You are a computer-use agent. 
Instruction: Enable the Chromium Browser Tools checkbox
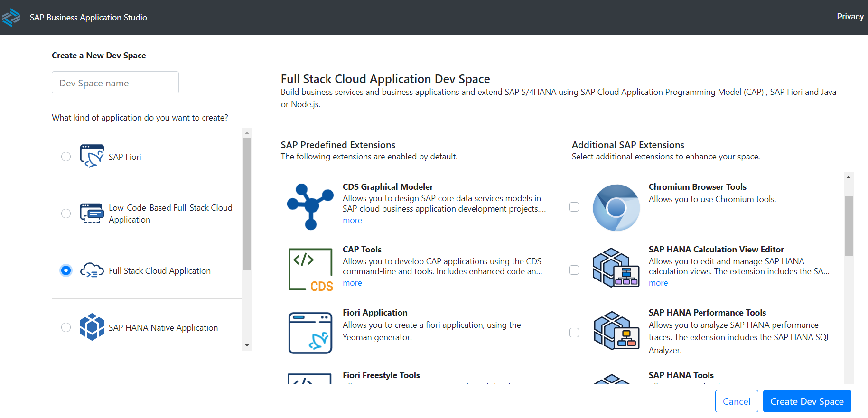(574, 207)
